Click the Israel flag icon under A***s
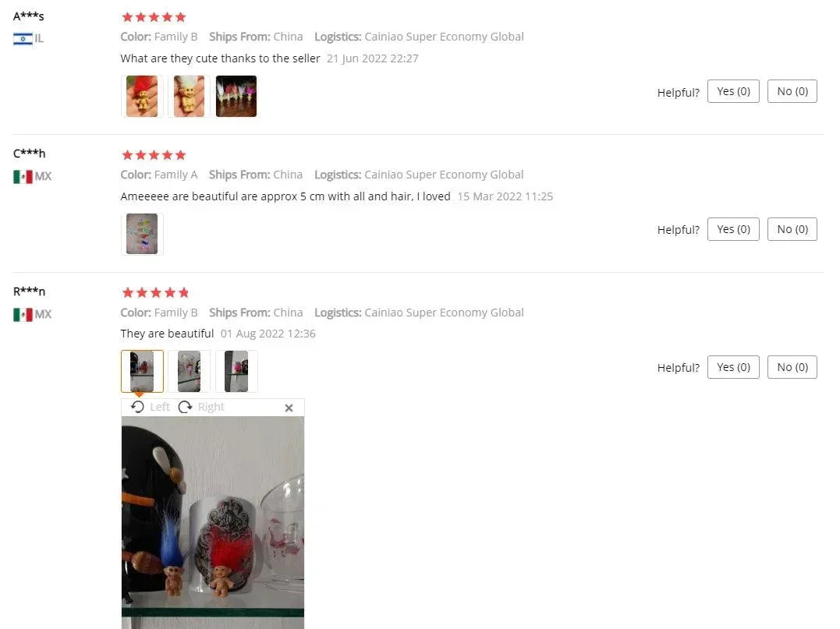840x629 pixels. tap(23, 38)
